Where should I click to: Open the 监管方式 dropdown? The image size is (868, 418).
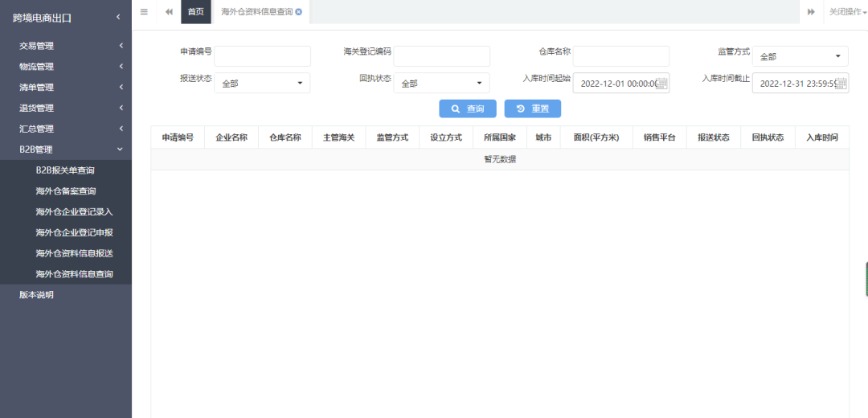(x=800, y=56)
